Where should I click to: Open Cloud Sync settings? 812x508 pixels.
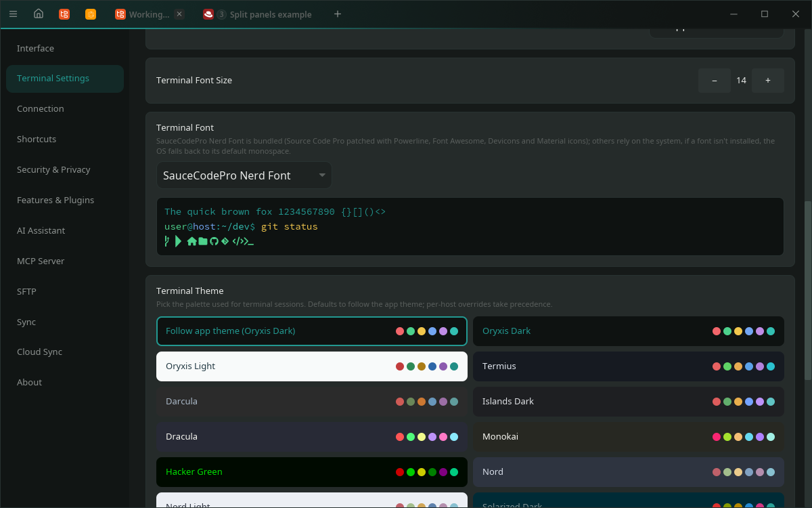[65, 352]
